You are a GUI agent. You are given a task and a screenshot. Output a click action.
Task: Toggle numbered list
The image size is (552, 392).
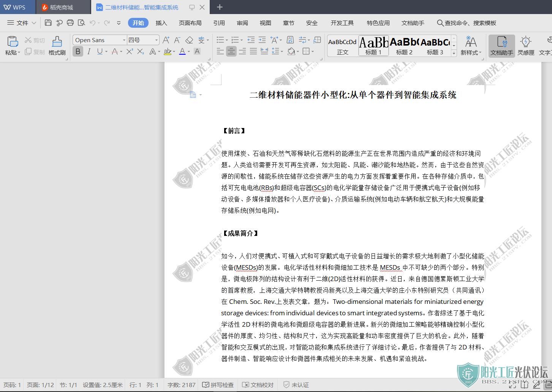pos(235,40)
